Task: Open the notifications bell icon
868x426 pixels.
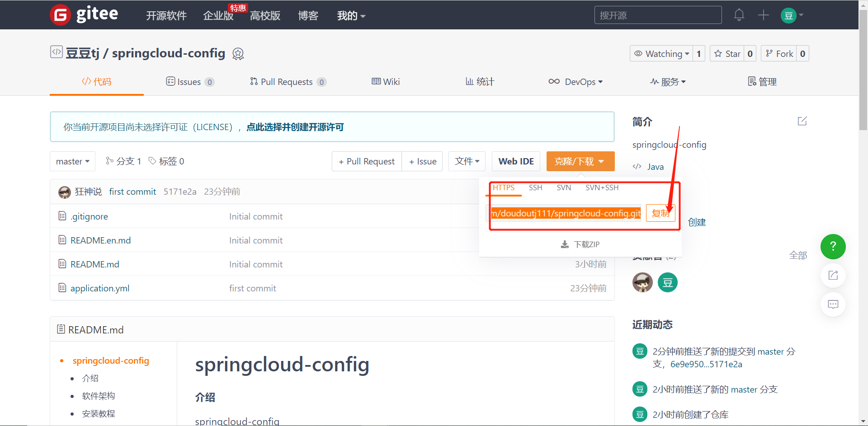Action: pyautogui.click(x=739, y=15)
